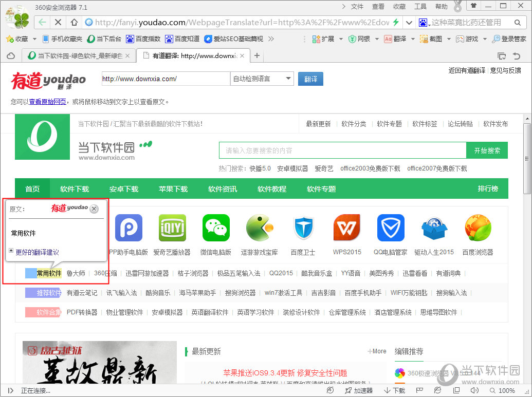
Task: Adjust page zoom via the 100% control
Action: click(x=506, y=391)
